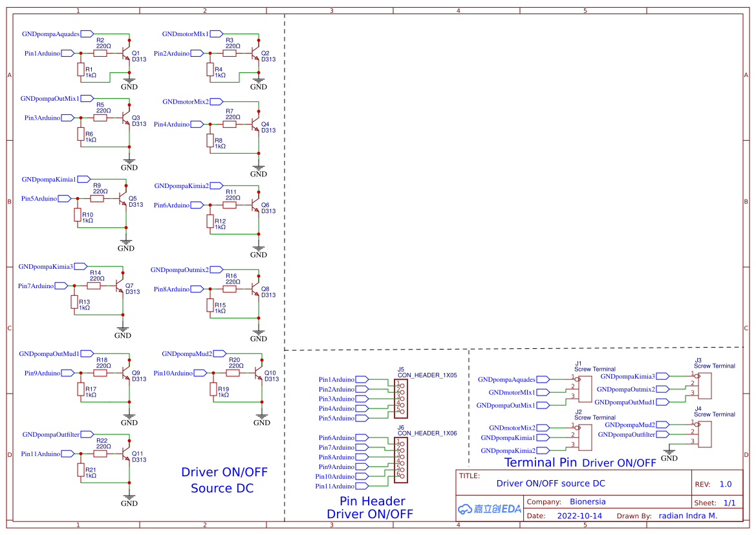
Task: Click the 'Pin Header Driver ON/OFF' label
Action: [373, 508]
